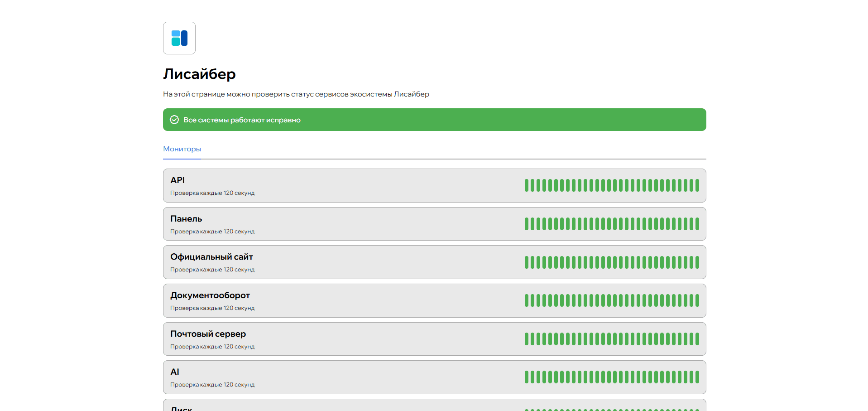This screenshot has height=411, width=868.
Task: Click check interval text under Документооборот
Action: 212,308
